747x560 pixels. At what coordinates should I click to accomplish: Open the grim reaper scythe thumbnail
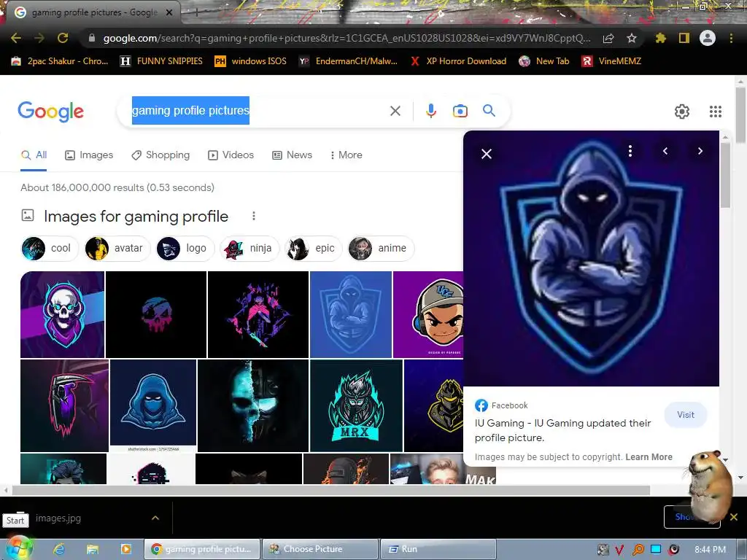64,405
